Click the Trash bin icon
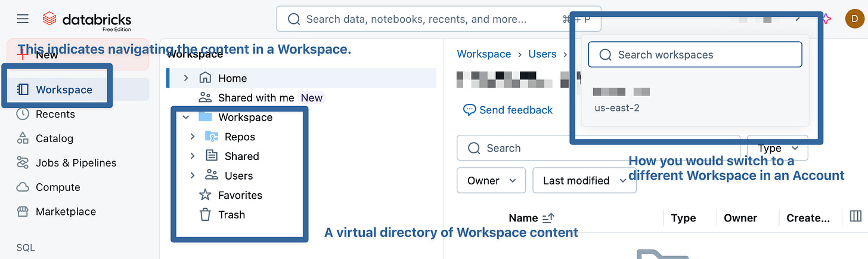Screen dimensions: 868x259 coord(205,215)
